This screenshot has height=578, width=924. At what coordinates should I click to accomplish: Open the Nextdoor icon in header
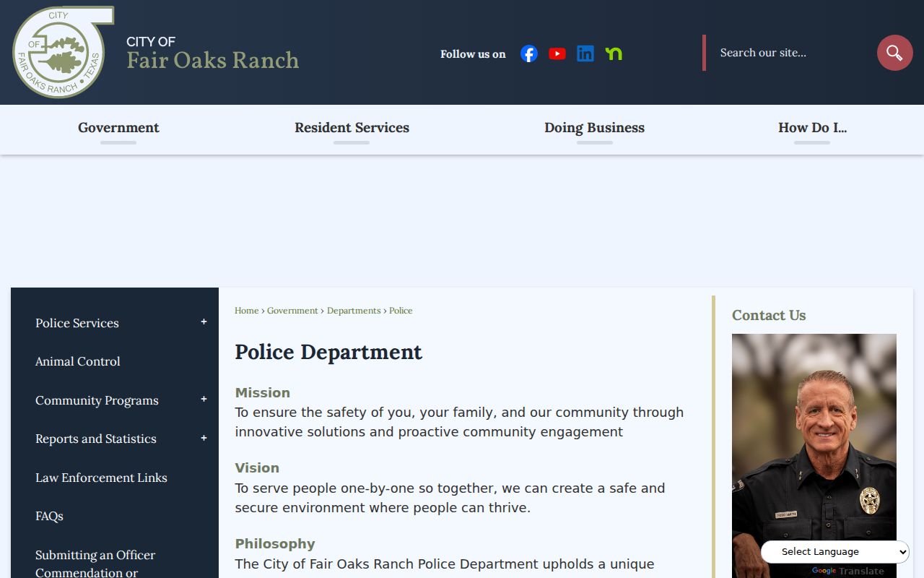coord(614,53)
